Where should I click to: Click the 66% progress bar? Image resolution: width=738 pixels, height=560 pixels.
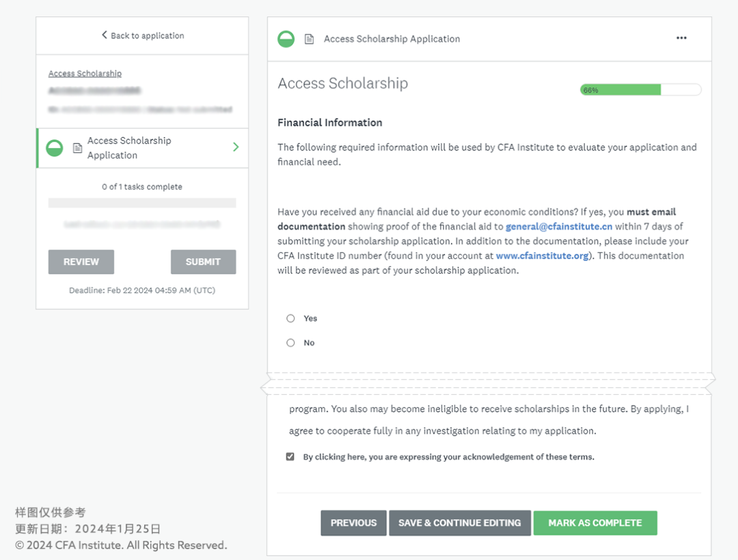[640, 90]
